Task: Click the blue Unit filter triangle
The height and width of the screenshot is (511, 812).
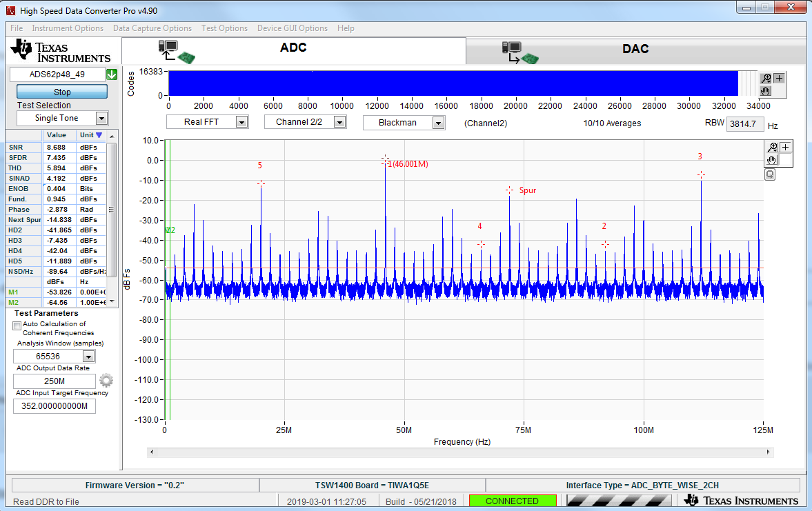Action: click(x=99, y=135)
